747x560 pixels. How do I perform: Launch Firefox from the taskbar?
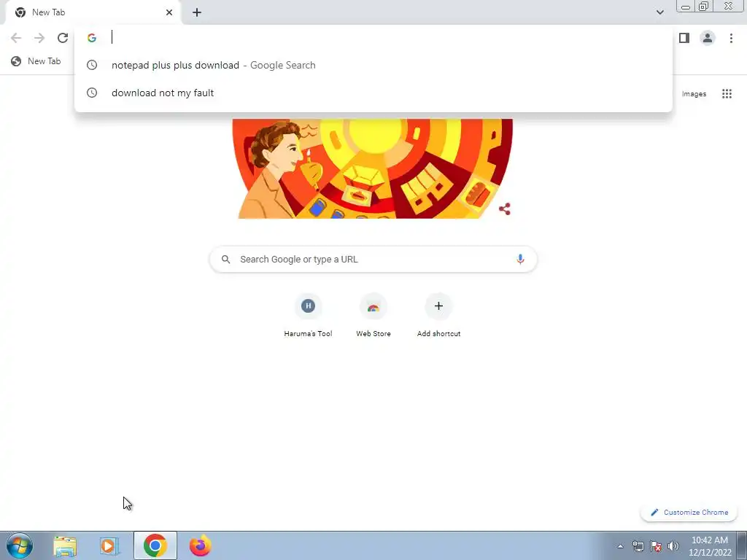[201, 545]
